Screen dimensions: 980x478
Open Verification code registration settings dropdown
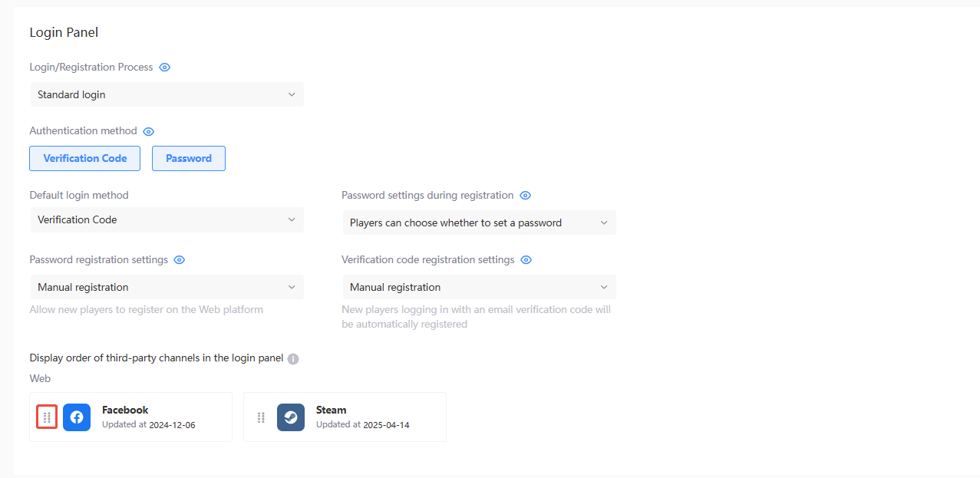[x=479, y=287]
